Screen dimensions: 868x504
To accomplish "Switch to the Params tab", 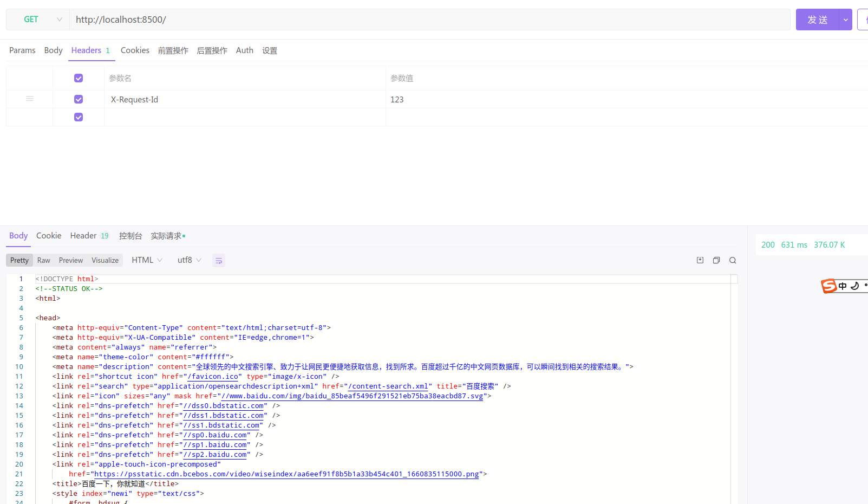I will coord(22,50).
